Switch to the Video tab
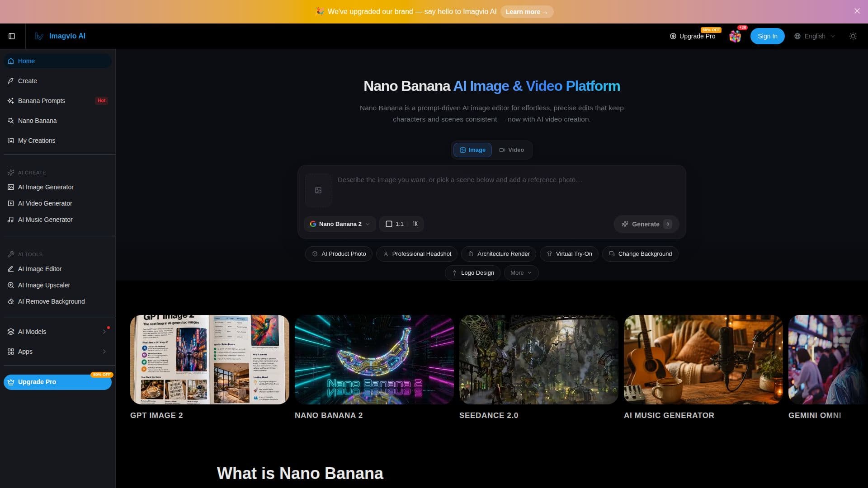 (511, 150)
